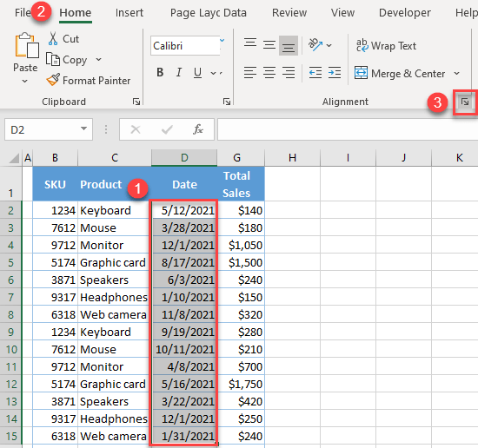Expand the Orientation dropdown arrow
Viewport: 478px width, 448px height.
329,45
